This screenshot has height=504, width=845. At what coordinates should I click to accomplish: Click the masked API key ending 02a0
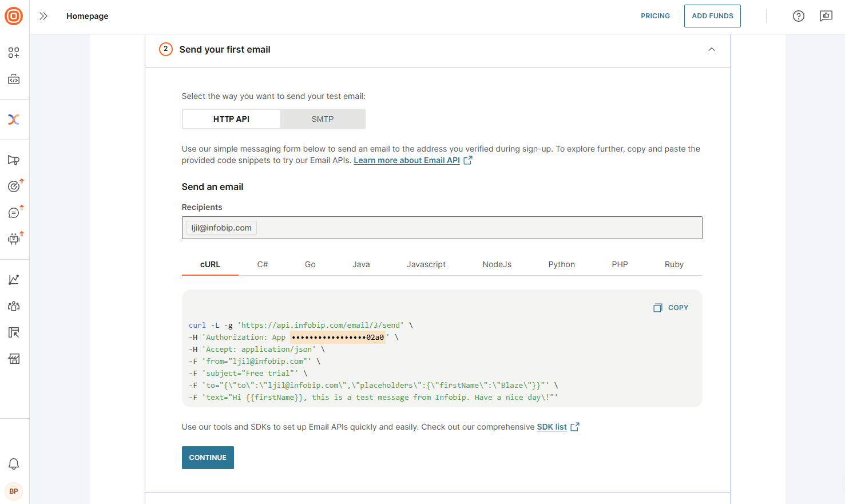coord(338,338)
